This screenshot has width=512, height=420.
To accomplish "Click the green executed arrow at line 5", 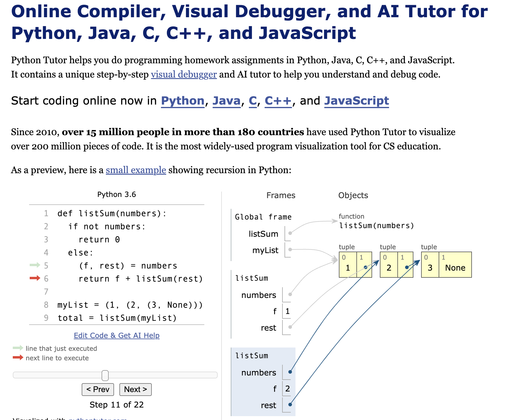I will click(x=35, y=265).
